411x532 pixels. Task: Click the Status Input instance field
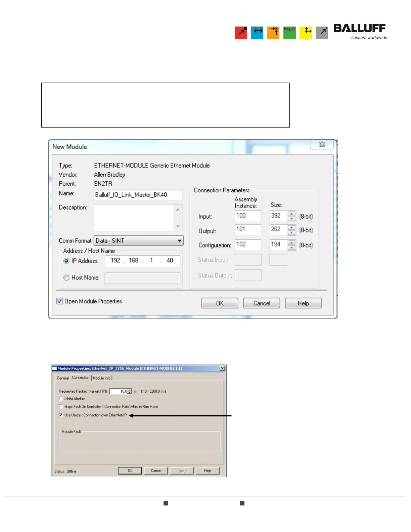tap(248, 260)
